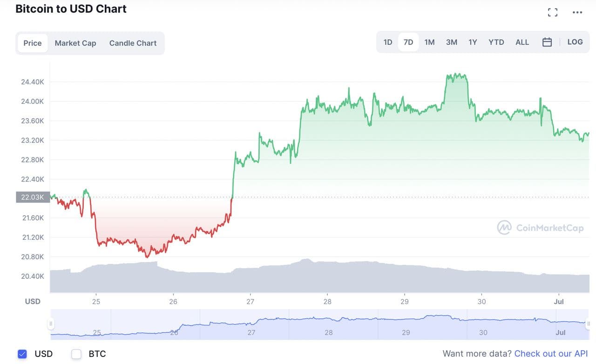Viewport: 596px width, 364px height.
Task: Enable the BTC currency checkbox
Action: 76,354
